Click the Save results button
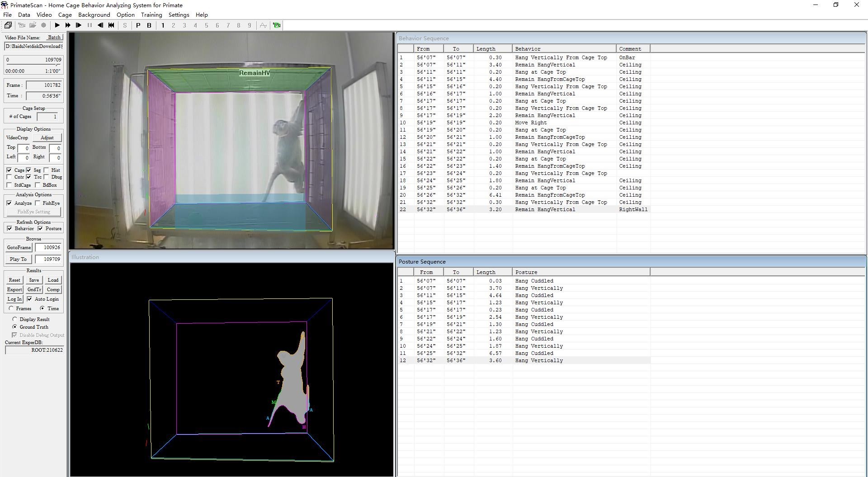 tap(34, 280)
